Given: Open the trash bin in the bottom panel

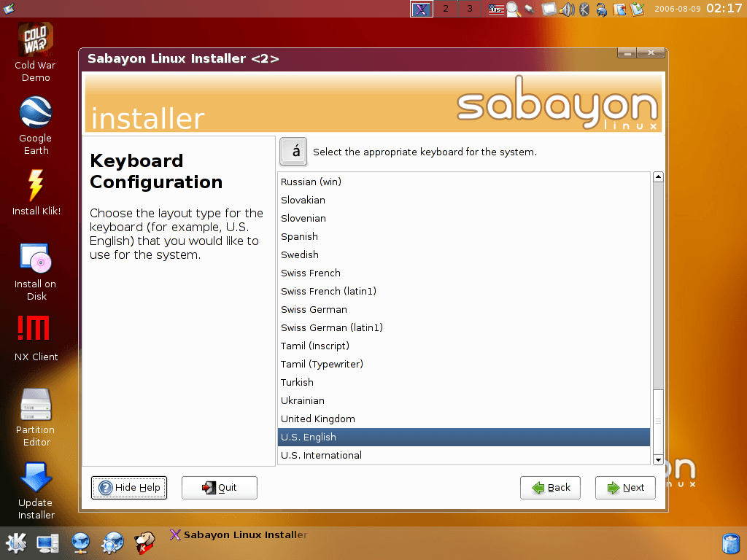Looking at the screenshot, I should 731,544.
